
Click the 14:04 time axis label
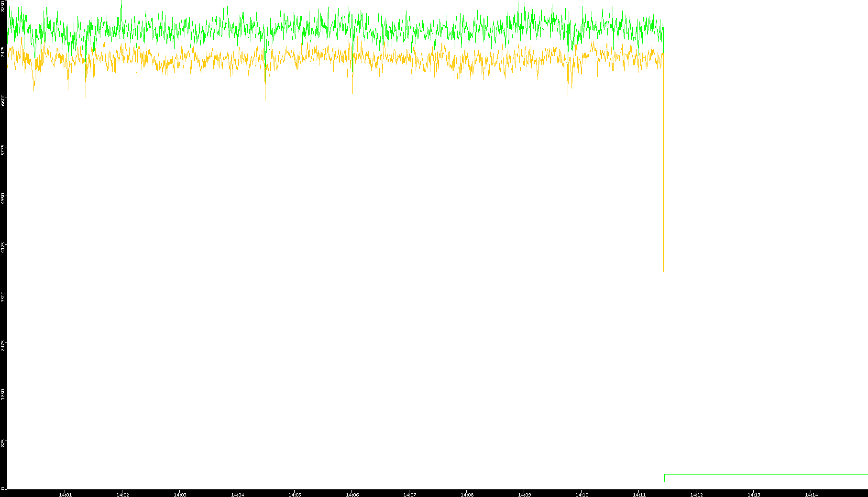(237, 495)
